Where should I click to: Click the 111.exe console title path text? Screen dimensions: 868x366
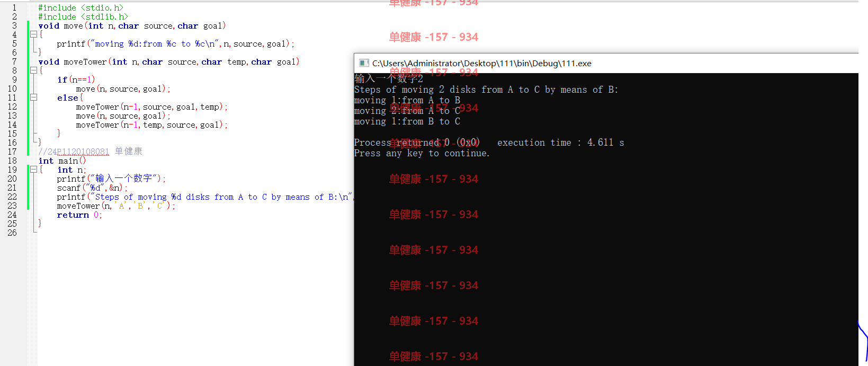click(482, 63)
